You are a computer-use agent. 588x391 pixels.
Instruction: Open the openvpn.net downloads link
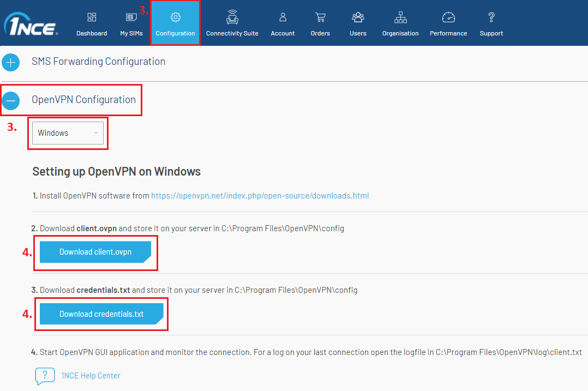pyautogui.click(x=260, y=195)
